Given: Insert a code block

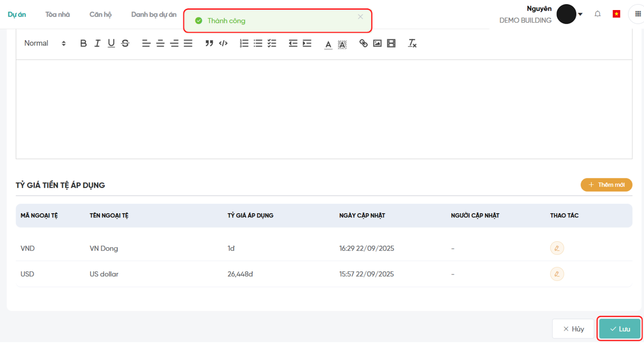Looking at the screenshot, I should [x=223, y=43].
